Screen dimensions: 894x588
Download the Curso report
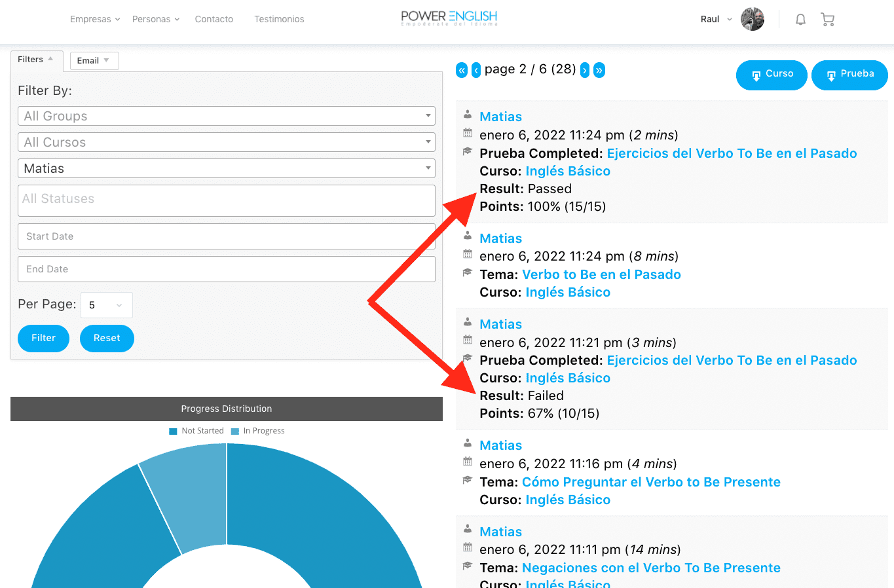tap(772, 75)
